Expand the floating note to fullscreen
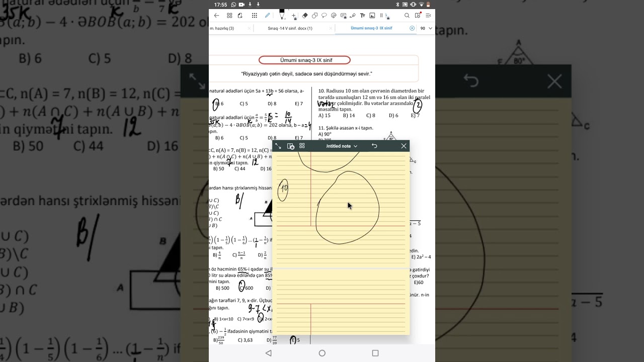 click(x=278, y=146)
